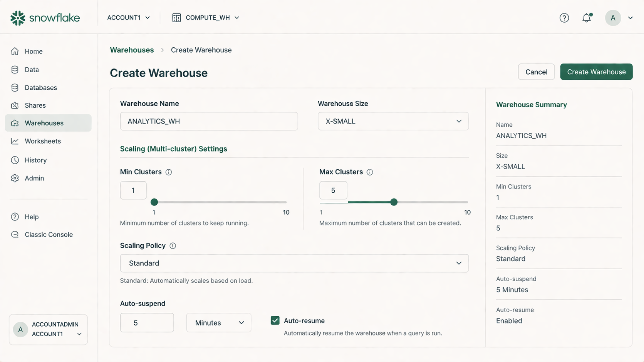The height and width of the screenshot is (362, 644).
Task: Open Worksheets in sidebar
Action: pyautogui.click(x=48, y=141)
